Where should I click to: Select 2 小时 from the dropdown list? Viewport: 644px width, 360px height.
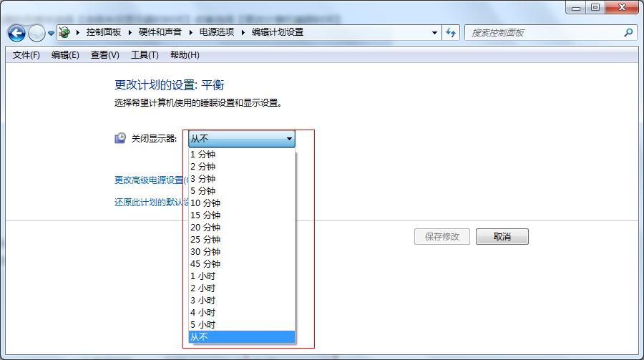(x=242, y=288)
